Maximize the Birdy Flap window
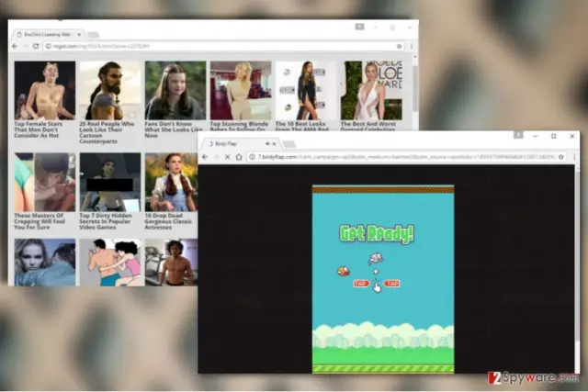 pos(553,137)
